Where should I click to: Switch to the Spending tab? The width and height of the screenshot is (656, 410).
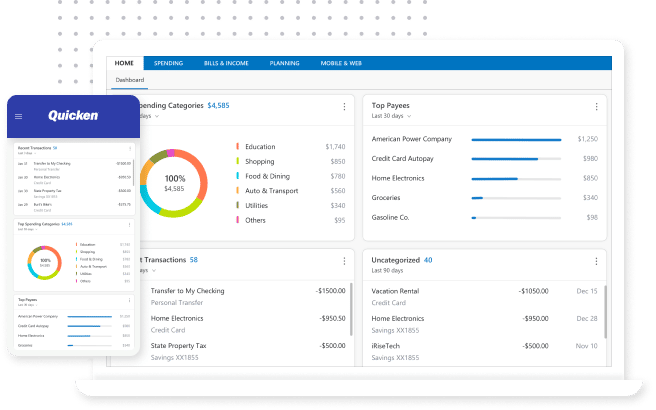(x=168, y=63)
